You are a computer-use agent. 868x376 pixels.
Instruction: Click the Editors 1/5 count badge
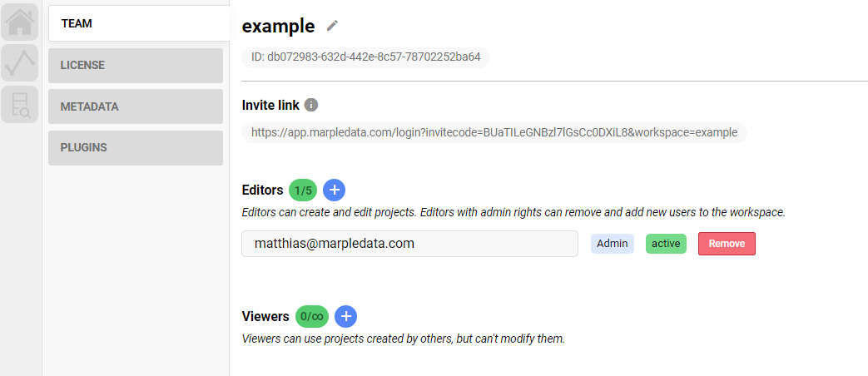coord(303,190)
